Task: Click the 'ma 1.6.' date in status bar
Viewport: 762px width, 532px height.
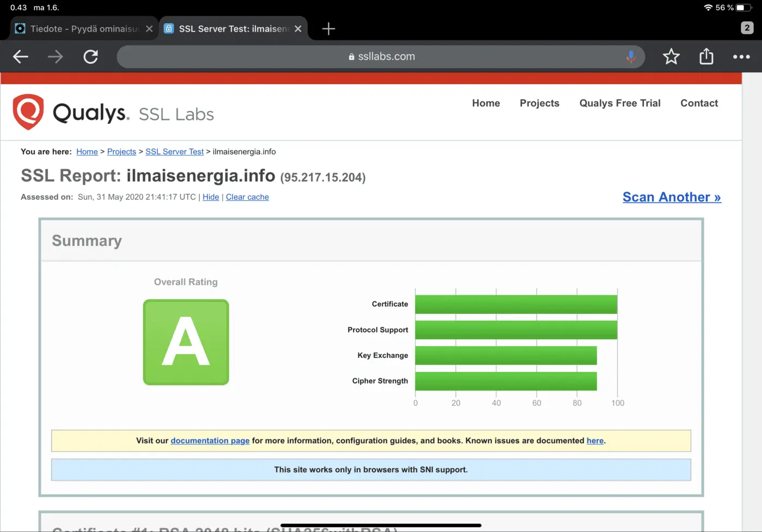Action: click(46, 8)
